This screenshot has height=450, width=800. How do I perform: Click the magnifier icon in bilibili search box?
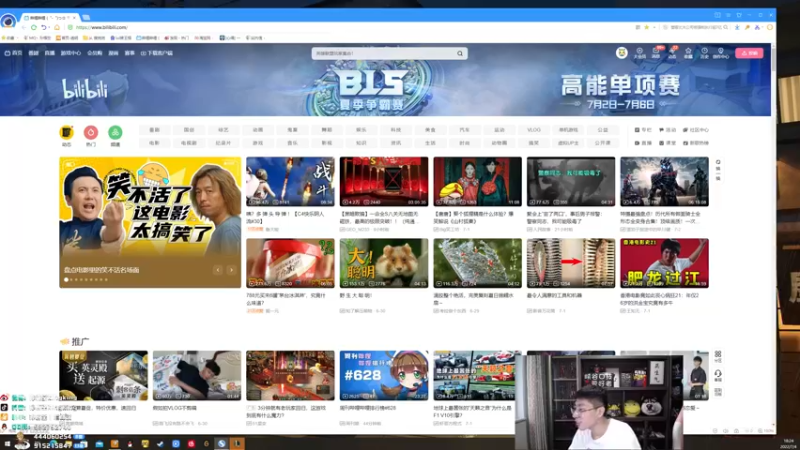click(460, 53)
